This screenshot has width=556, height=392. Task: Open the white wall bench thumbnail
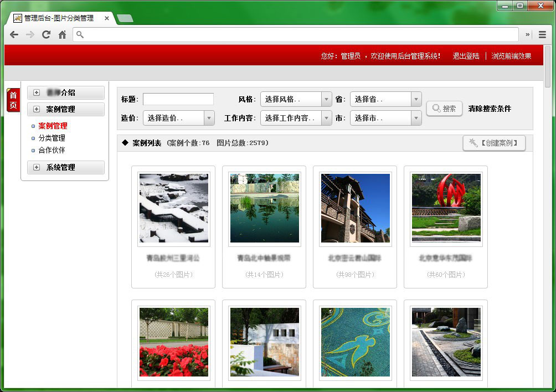click(x=265, y=342)
